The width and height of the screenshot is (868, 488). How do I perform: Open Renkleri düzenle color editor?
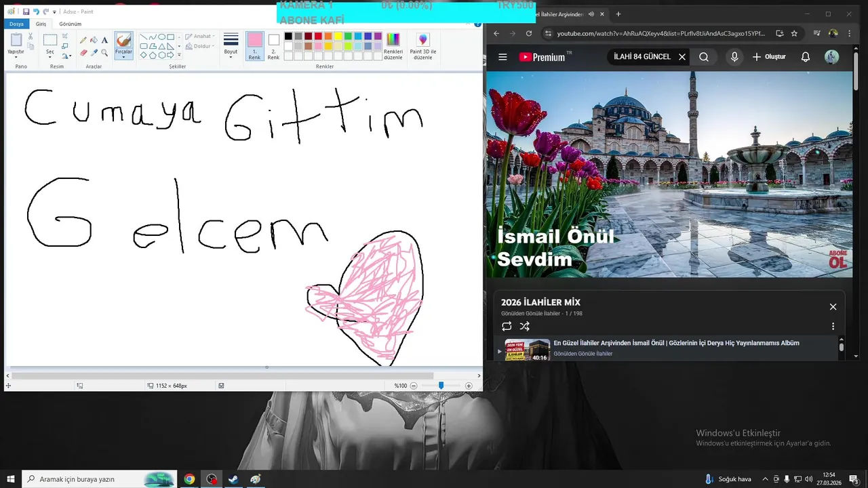click(393, 45)
